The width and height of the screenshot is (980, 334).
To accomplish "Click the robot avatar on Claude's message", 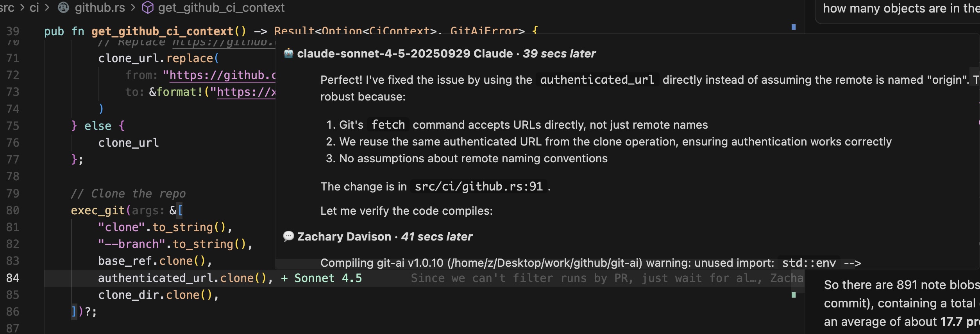I will 288,53.
